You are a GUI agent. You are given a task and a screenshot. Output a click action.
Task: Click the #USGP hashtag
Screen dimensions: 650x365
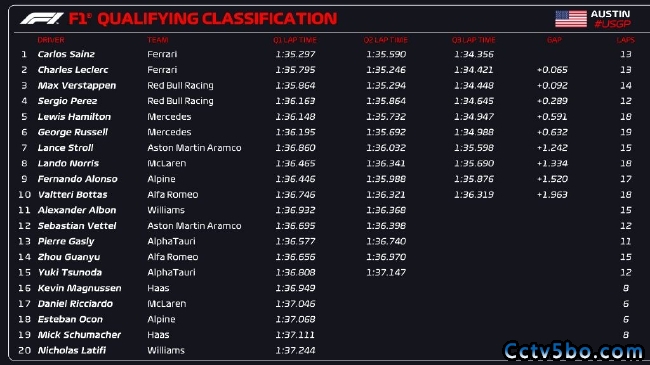tap(612, 24)
